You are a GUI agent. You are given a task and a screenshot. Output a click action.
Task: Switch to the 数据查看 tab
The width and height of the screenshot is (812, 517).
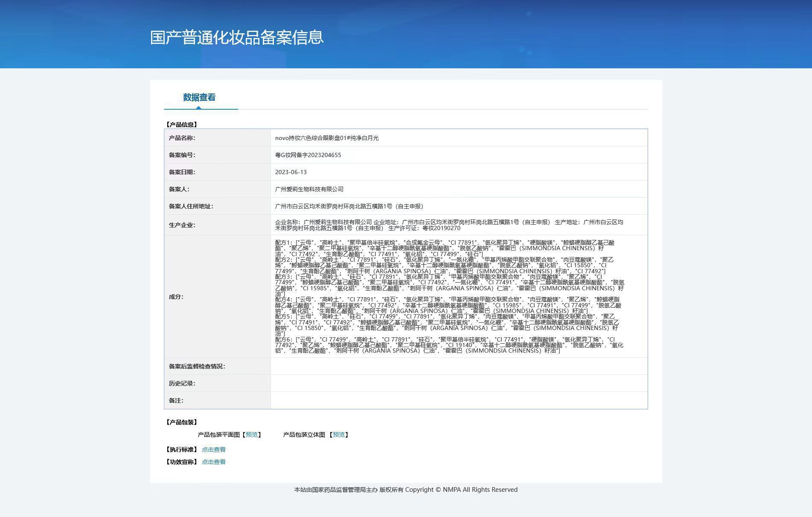(x=198, y=97)
